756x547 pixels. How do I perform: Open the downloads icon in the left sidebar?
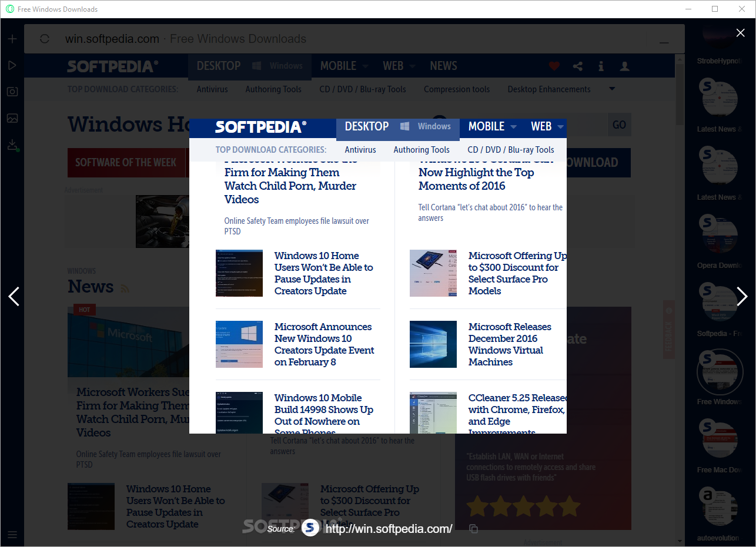pos(12,145)
